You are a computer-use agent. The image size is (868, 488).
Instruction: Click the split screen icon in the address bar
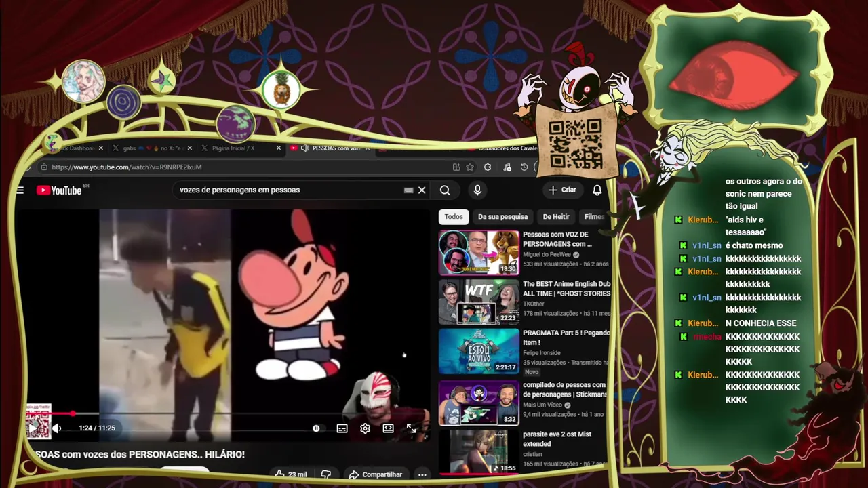point(456,167)
